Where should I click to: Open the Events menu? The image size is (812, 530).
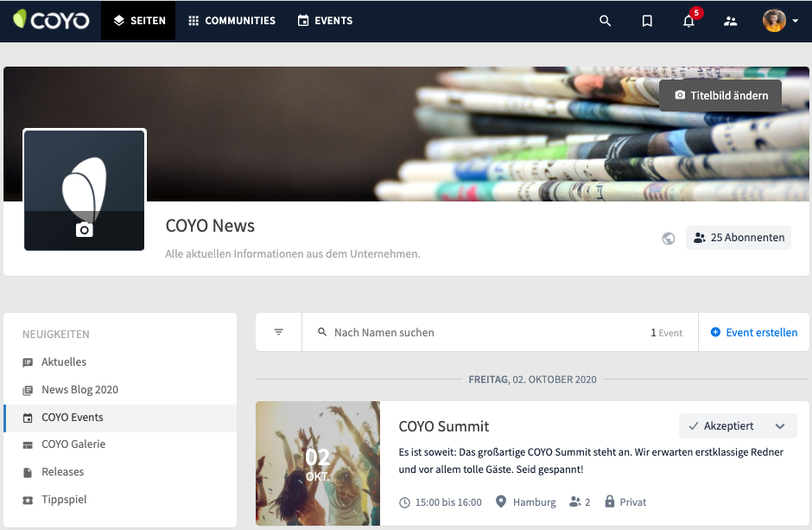coord(325,21)
